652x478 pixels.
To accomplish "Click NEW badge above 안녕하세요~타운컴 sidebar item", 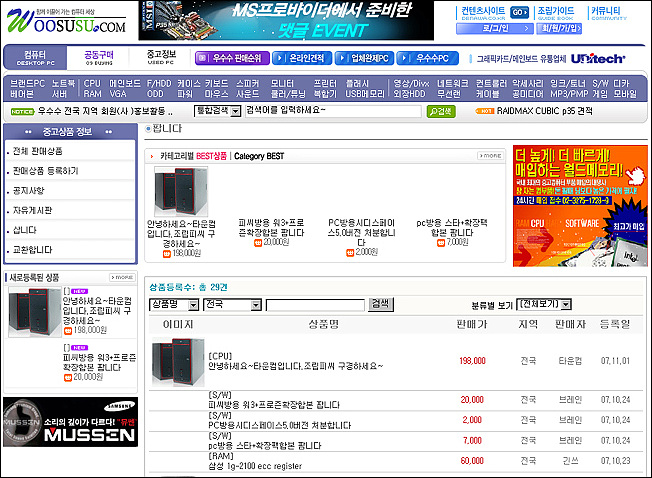I will click(x=79, y=291).
